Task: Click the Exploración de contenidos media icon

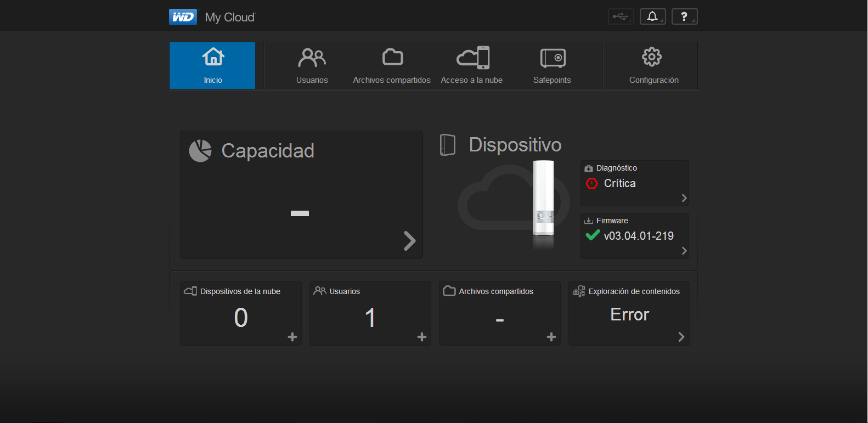Action: (579, 291)
